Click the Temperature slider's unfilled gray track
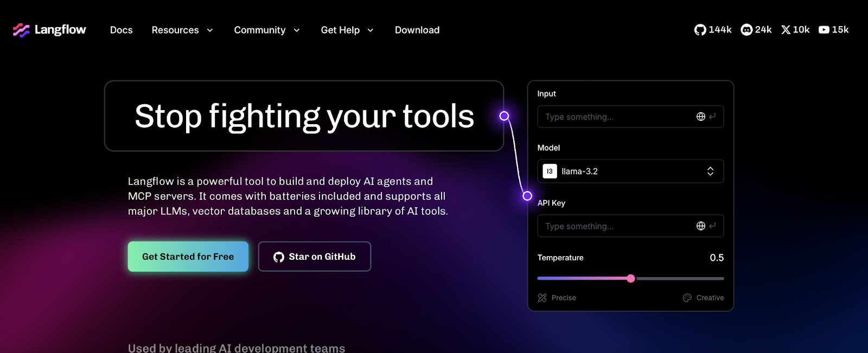This screenshot has height=353, width=868. pos(680,278)
